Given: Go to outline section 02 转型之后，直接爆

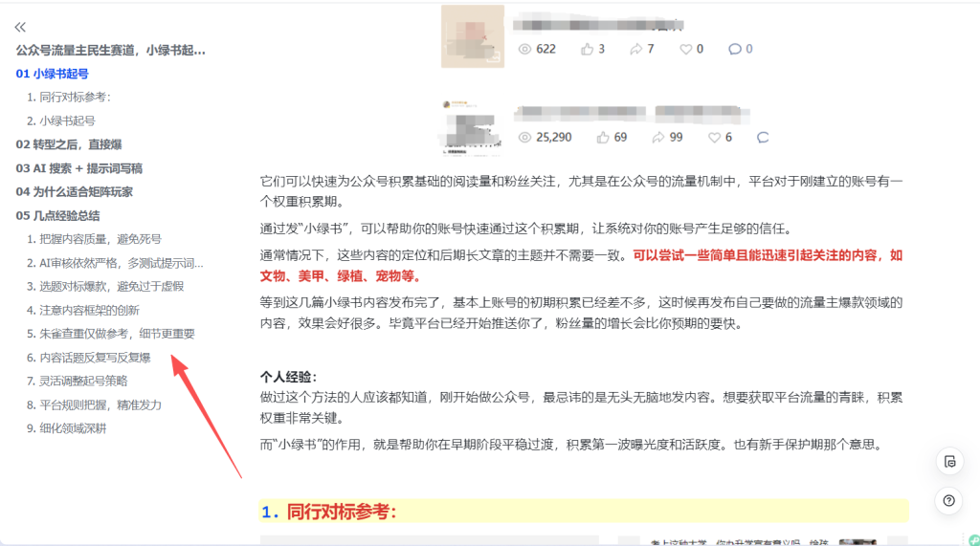Looking at the screenshot, I should (69, 144).
